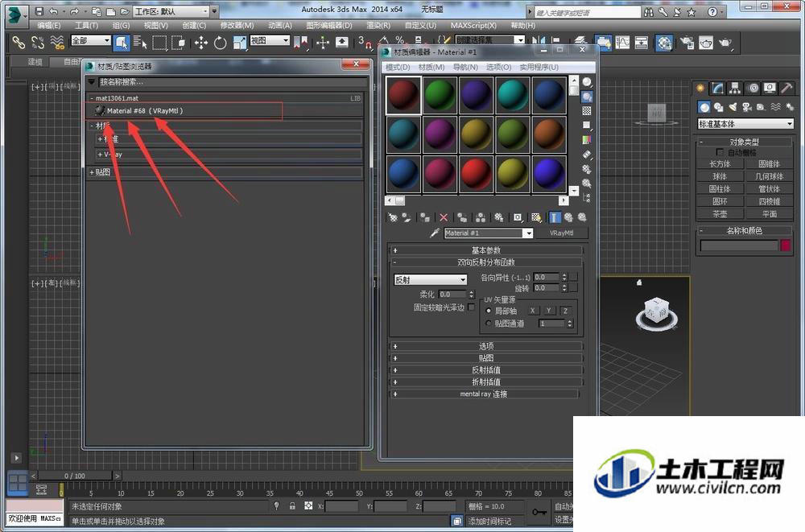
Task: Click Assign Material to Selection icon
Action: coord(424,218)
